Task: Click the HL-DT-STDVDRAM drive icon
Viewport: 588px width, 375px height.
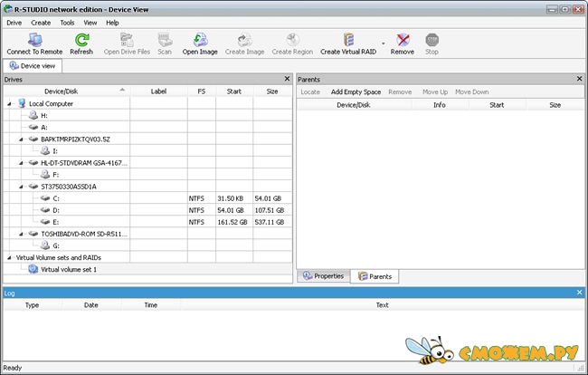Action: [33, 163]
